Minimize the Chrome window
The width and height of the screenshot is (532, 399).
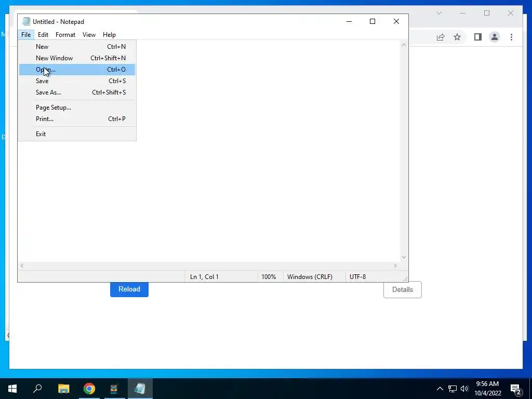(x=463, y=13)
